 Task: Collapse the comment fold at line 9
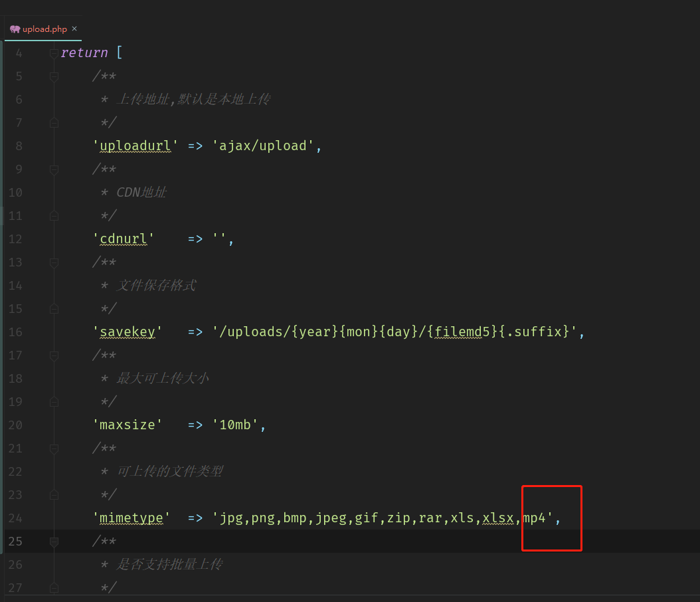[54, 169]
